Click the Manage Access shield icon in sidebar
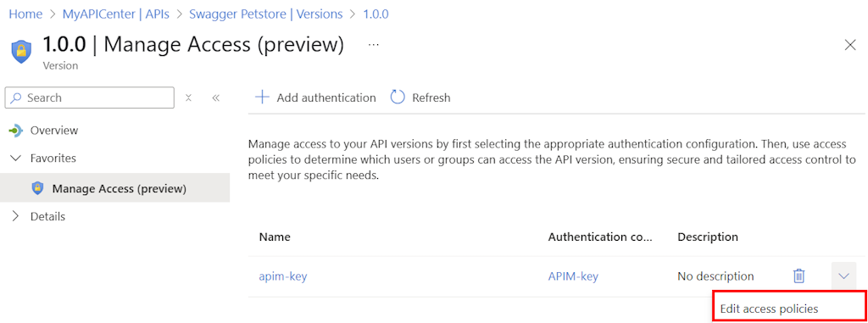 (37, 188)
